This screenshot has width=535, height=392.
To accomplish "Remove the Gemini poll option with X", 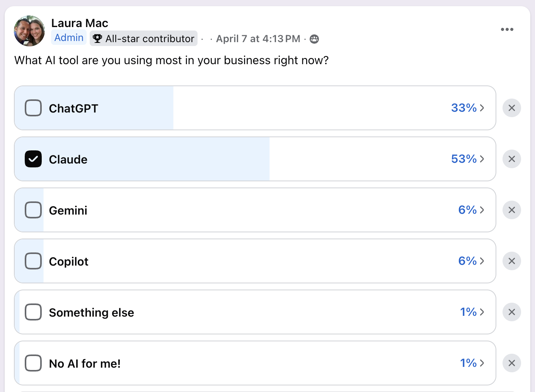I will point(511,210).
